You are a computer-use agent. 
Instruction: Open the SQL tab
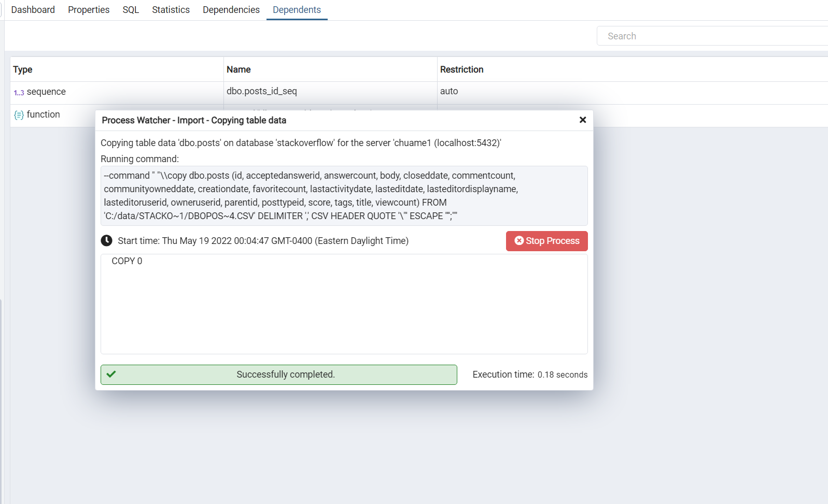pos(131,10)
